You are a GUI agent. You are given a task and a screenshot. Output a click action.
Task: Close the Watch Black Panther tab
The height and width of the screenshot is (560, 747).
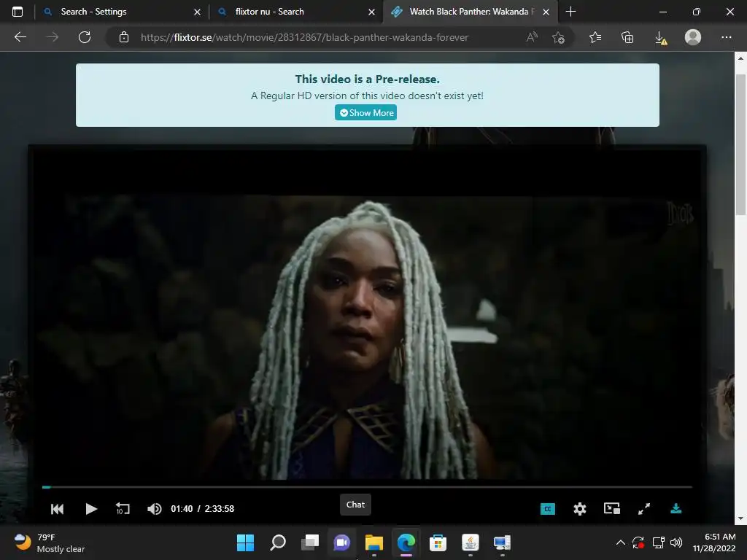click(x=546, y=12)
